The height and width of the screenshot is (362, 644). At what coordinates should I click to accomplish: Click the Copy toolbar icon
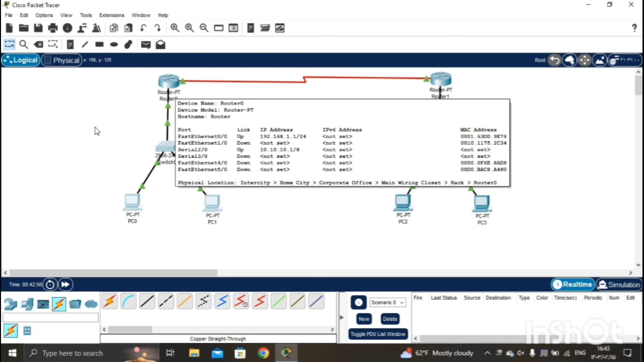[114, 28]
